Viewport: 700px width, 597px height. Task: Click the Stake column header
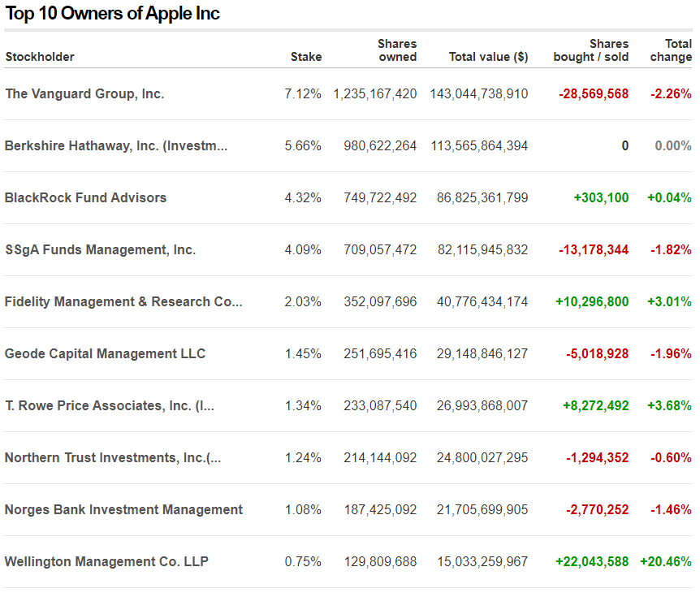[306, 57]
